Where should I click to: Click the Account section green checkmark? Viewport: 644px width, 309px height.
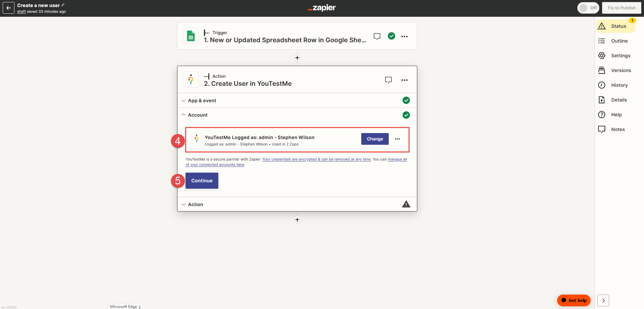click(406, 115)
